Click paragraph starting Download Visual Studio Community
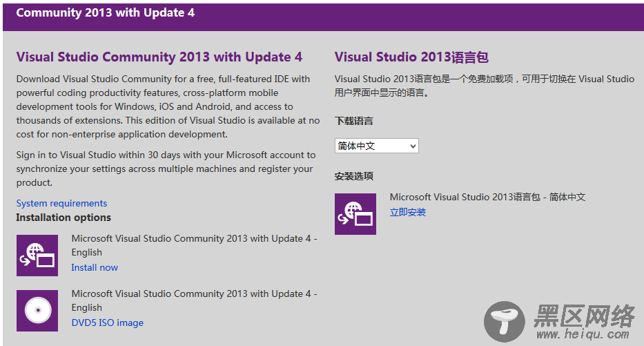The height and width of the screenshot is (346, 644). coord(168,106)
